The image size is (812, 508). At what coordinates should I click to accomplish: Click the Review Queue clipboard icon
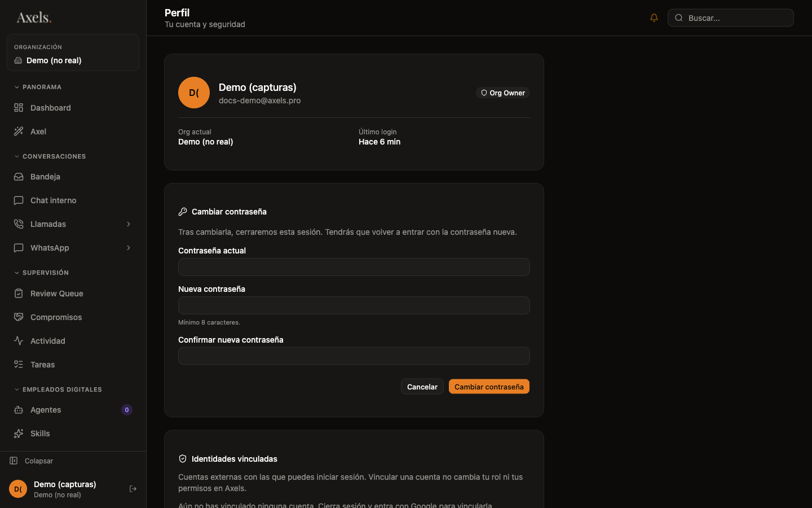click(x=19, y=293)
